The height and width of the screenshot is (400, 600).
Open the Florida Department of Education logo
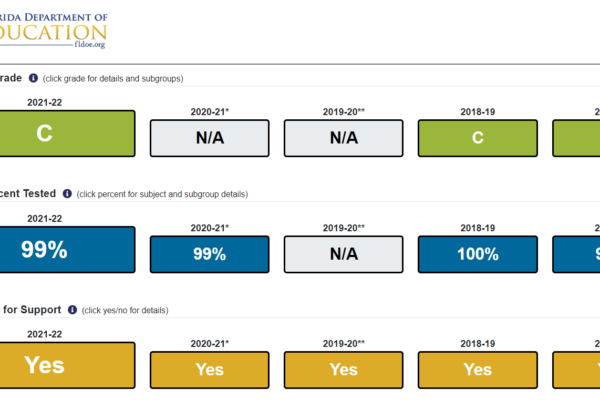click(x=54, y=31)
